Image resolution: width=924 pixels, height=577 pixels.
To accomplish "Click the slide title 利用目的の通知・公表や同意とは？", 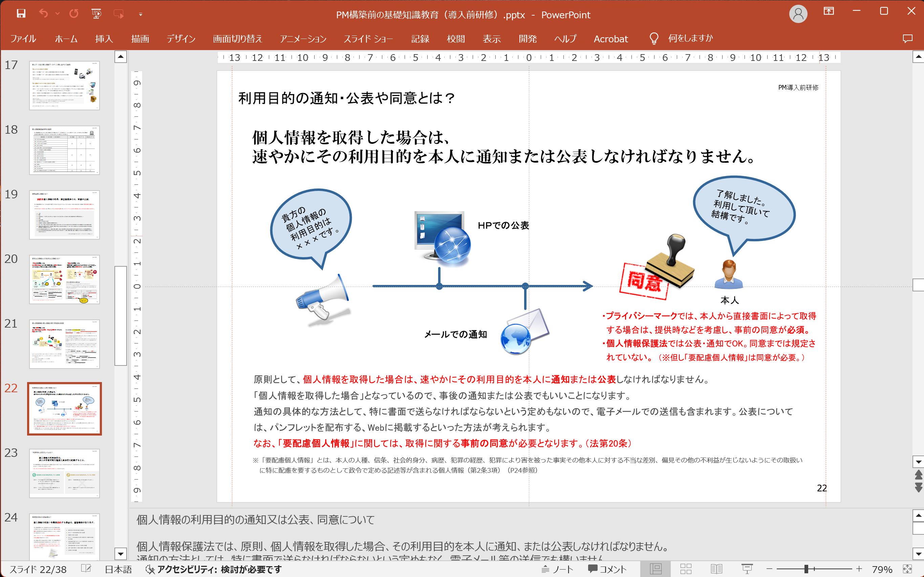I will click(347, 98).
